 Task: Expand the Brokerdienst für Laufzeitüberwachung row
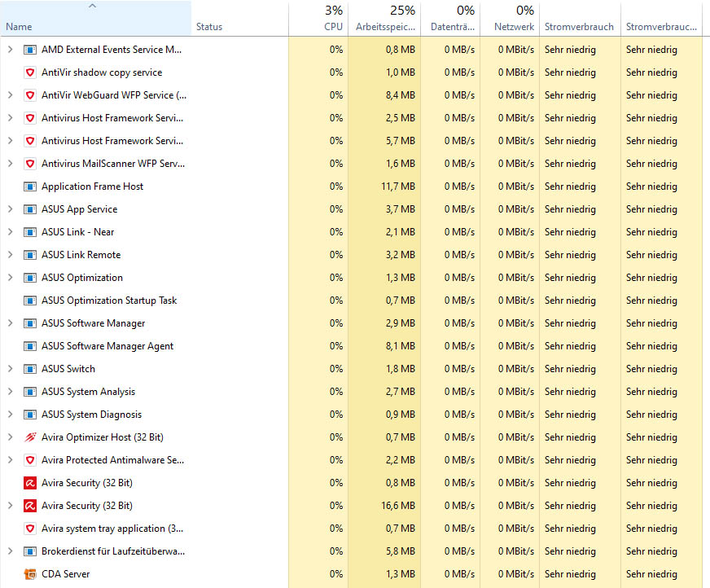coord(10,551)
